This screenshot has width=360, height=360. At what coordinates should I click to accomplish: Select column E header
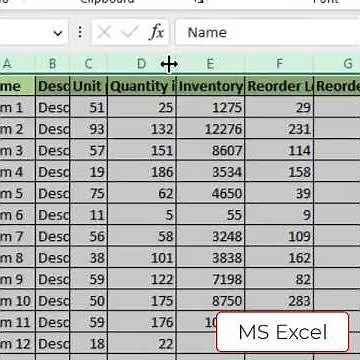(x=210, y=63)
